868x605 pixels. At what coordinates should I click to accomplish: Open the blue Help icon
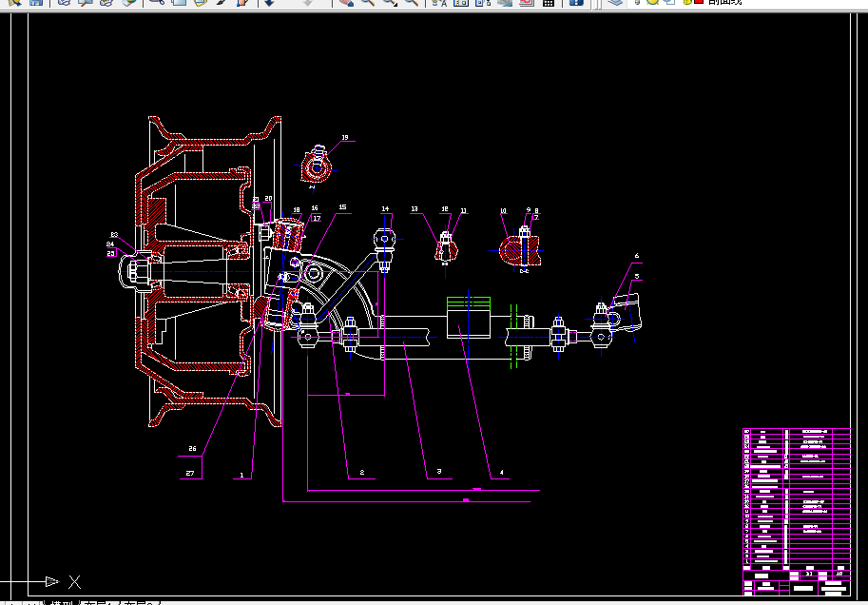pyautogui.click(x=576, y=2)
